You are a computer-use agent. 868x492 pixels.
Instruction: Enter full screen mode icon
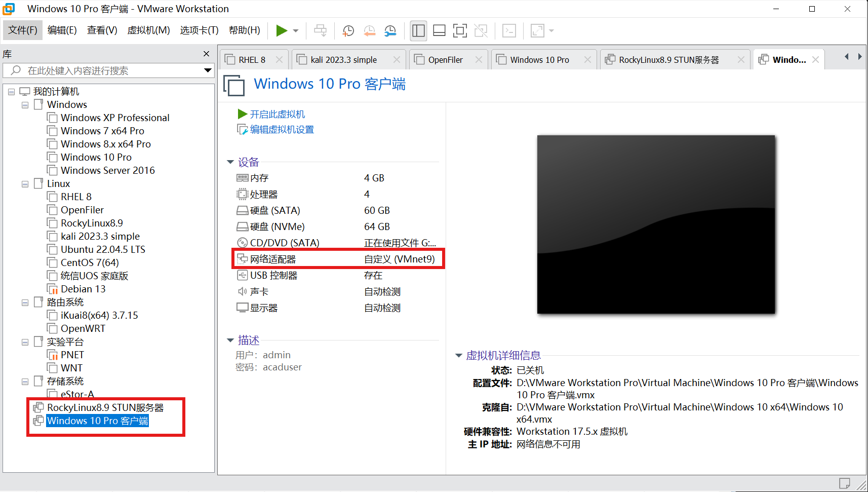460,31
